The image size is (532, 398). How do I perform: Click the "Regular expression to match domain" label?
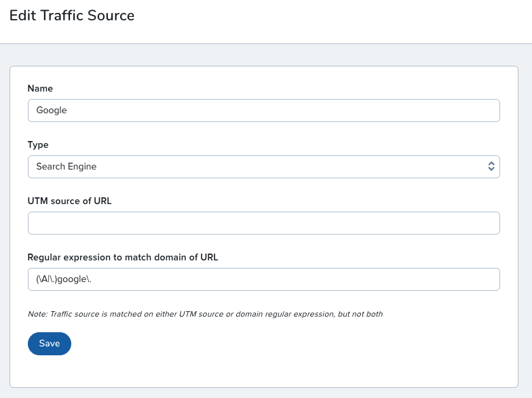point(122,258)
